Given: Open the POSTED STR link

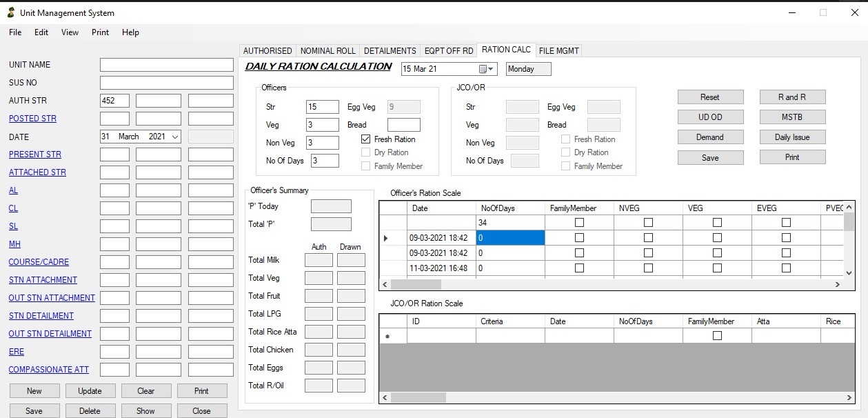Looking at the screenshot, I should click(32, 119).
